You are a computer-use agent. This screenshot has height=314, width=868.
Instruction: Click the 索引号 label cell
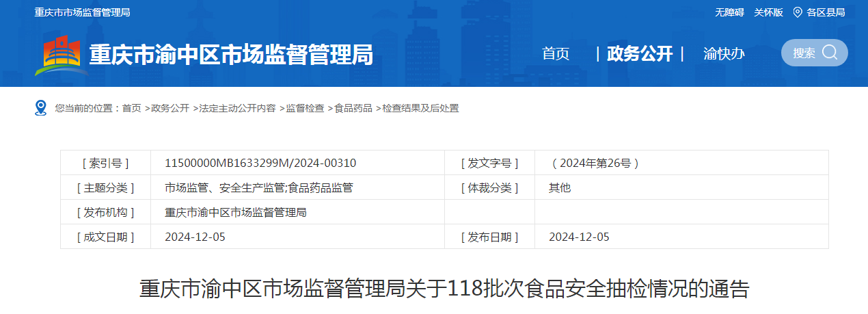click(105, 163)
